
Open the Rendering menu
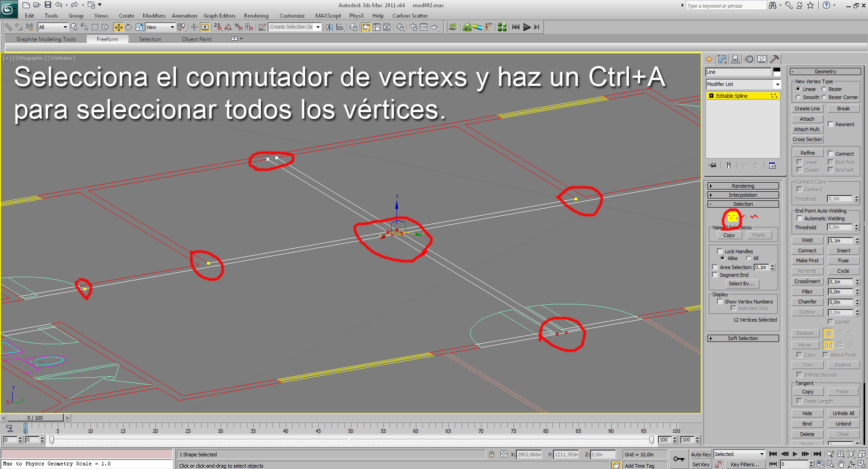coord(256,16)
